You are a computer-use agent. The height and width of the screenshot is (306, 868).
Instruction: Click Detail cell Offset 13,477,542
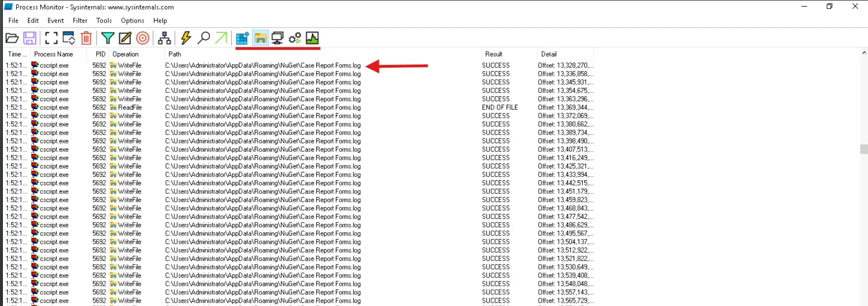566,217
